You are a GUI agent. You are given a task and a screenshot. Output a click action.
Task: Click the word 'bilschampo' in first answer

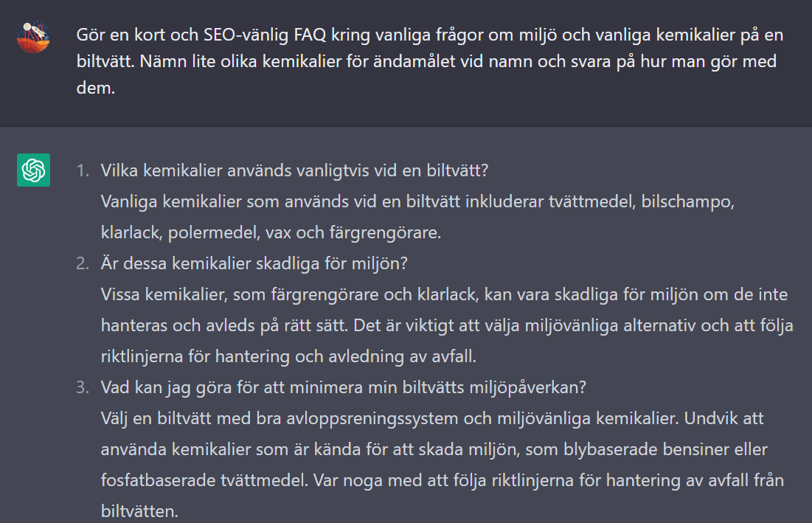687,201
